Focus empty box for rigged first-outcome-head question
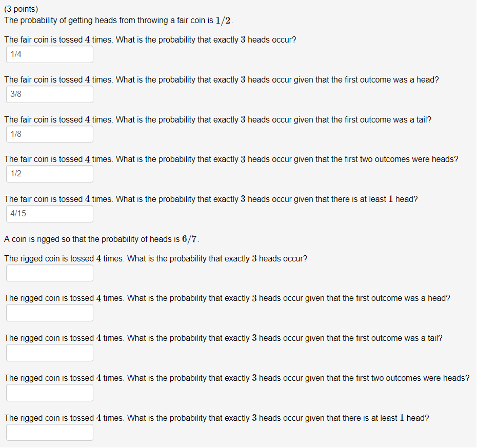 50,313
